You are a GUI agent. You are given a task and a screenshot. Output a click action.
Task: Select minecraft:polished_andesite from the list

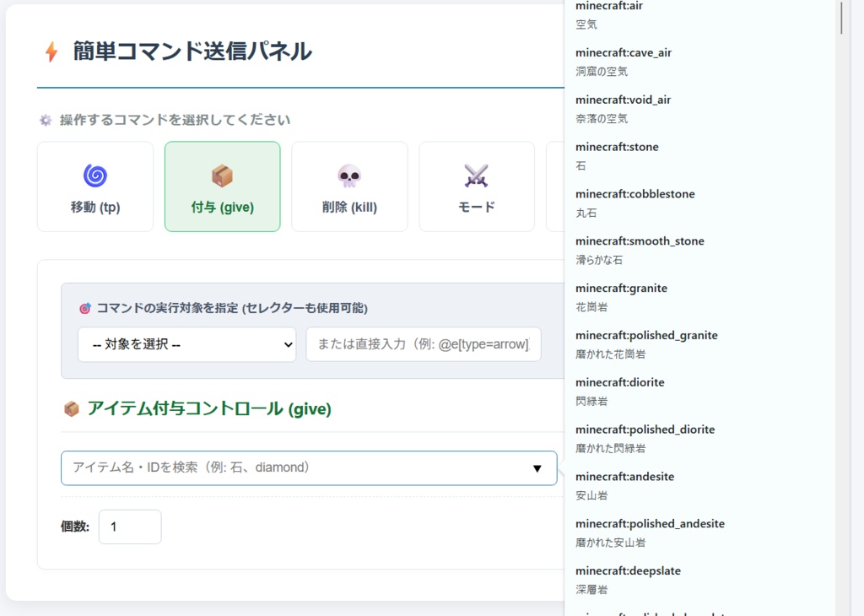click(699, 532)
